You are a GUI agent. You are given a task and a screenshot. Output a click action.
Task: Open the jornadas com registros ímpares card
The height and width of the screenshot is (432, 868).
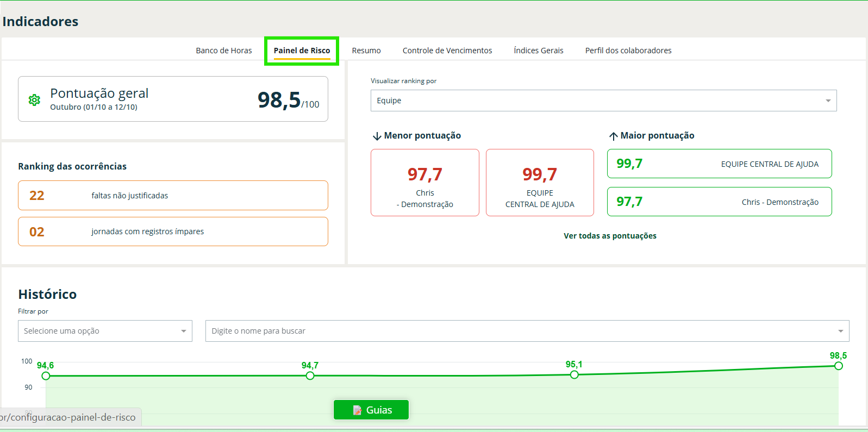(173, 231)
